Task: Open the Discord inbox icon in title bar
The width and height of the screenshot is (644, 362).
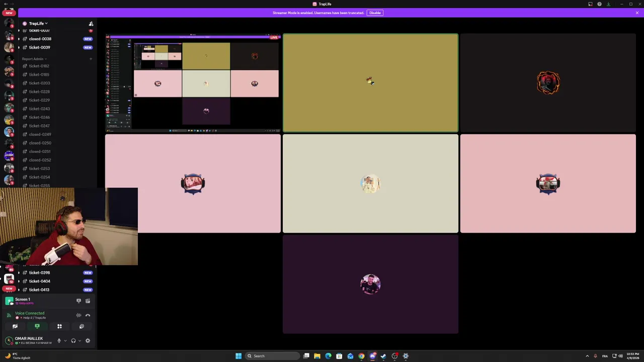Action: (590, 4)
